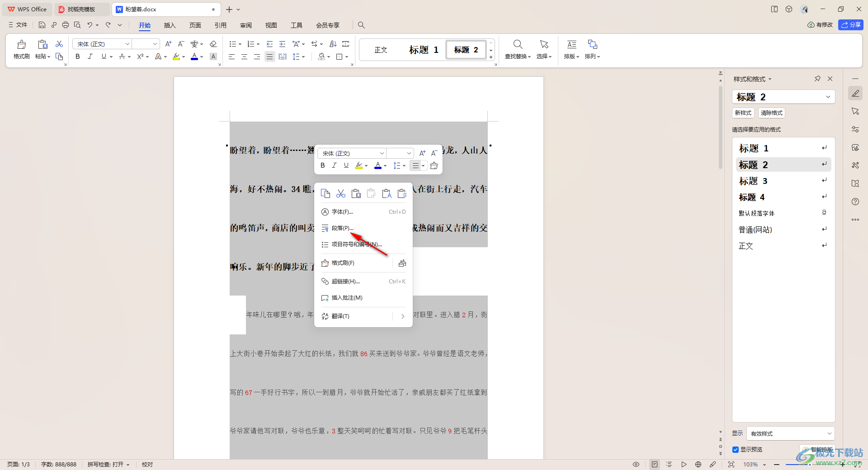The height and width of the screenshot is (470, 868).
Task: Toggle the Show Preview (显示预览) checkbox
Action: tap(736, 450)
